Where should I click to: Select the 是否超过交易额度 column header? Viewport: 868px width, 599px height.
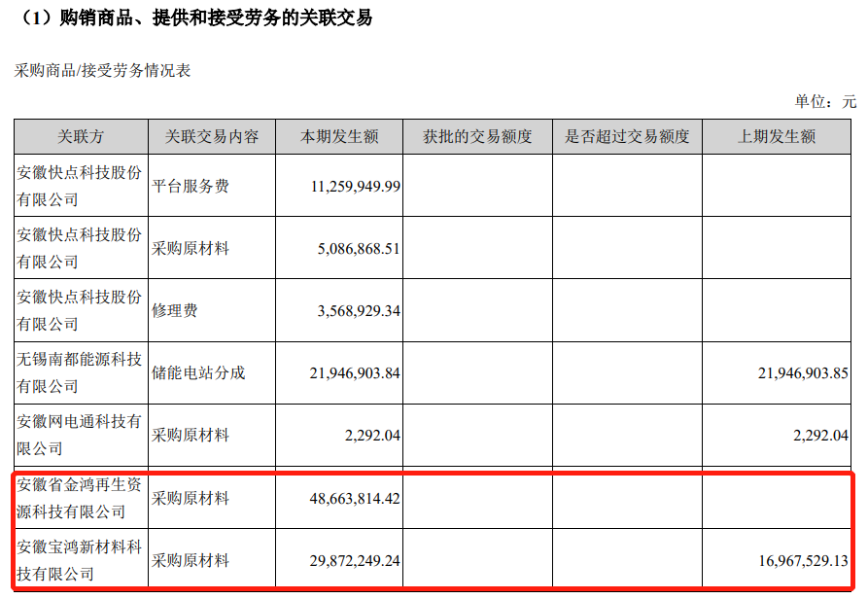[x=627, y=137]
